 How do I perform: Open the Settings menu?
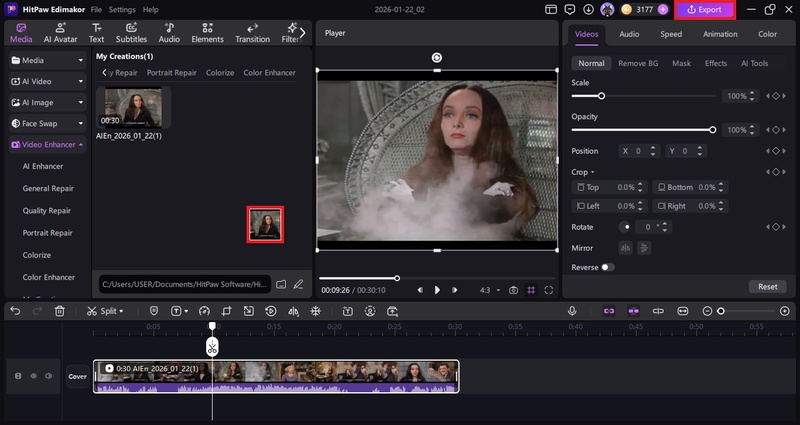click(122, 9)
